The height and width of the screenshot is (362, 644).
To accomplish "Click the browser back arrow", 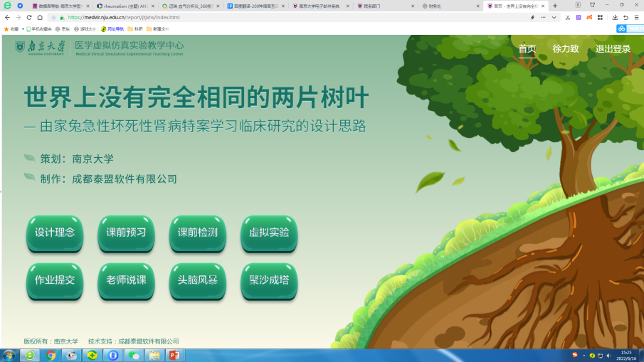I will [8, 17].
